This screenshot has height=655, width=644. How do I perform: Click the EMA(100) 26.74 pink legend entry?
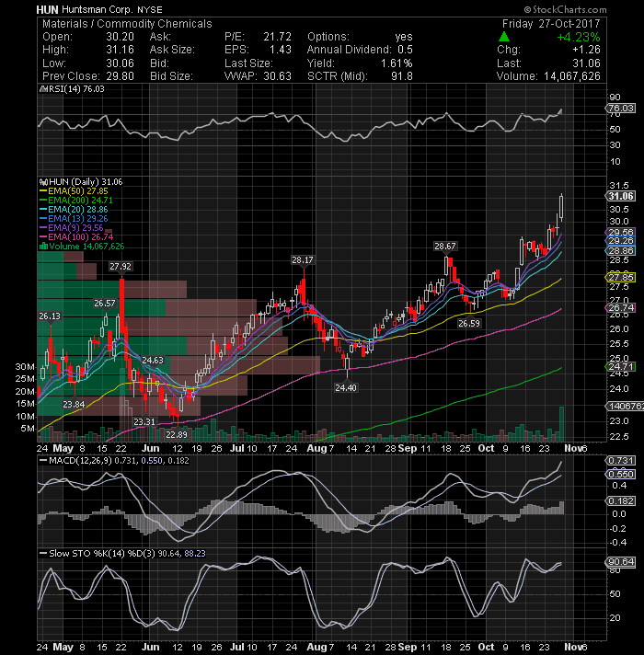tap(75, 236)
